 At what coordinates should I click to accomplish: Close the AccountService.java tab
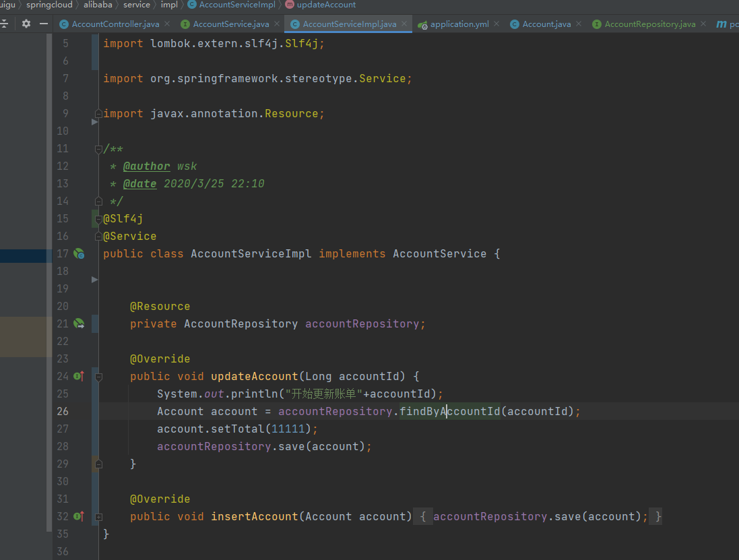(x=277, y=24)
